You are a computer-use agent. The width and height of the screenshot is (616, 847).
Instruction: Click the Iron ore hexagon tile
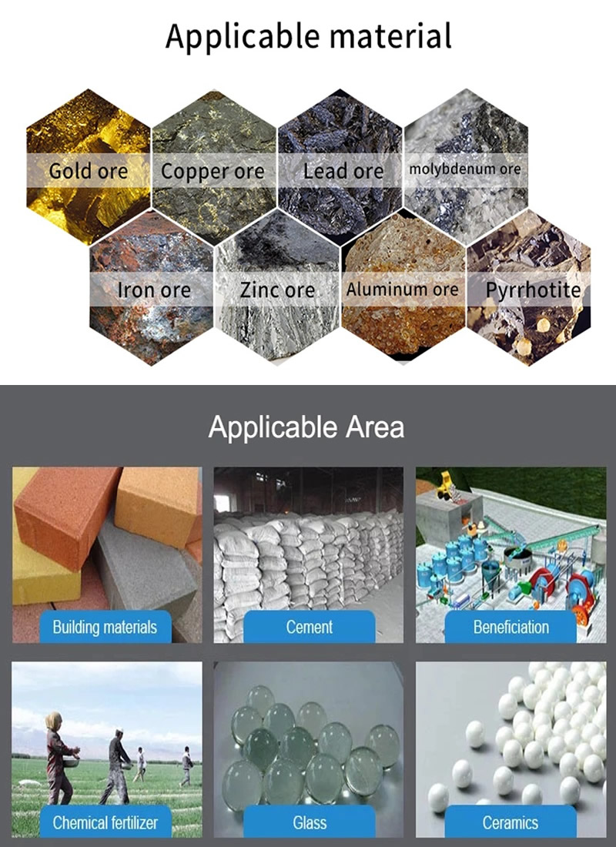click(151, 288)
